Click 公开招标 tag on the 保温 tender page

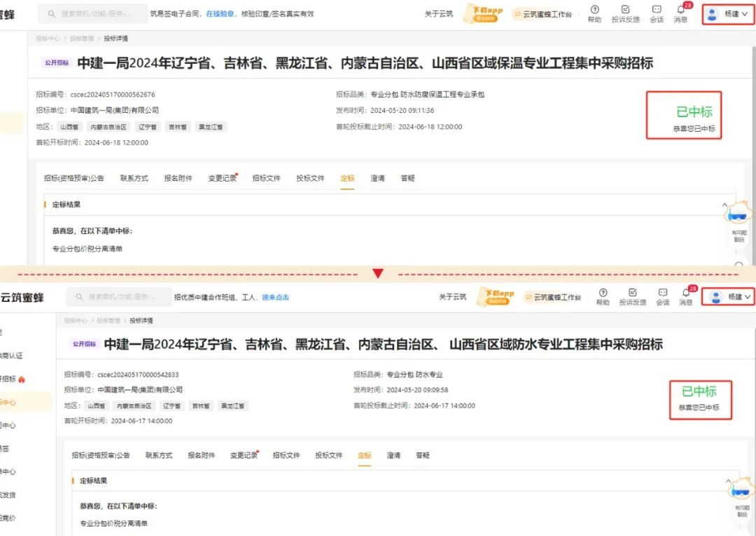click(57, 63)
